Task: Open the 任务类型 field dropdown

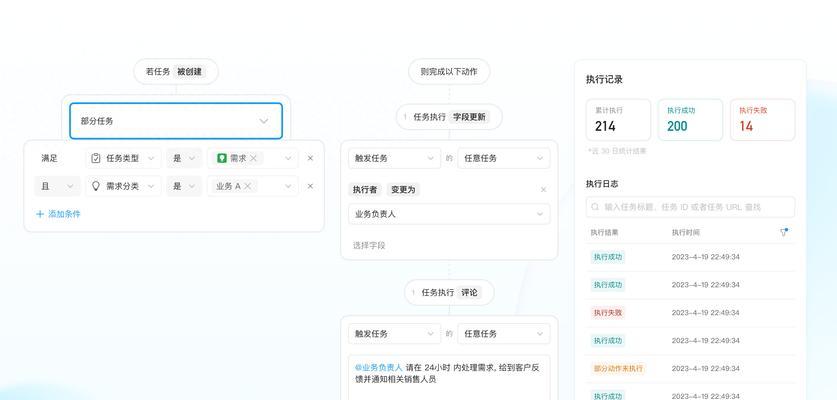Action: (x=123, y=158)
